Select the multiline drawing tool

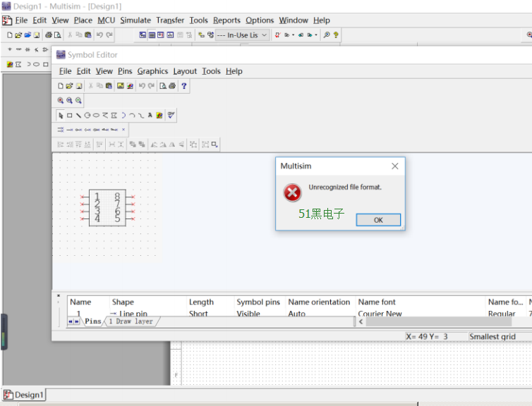pyautogui.click(x=105, y=116)
